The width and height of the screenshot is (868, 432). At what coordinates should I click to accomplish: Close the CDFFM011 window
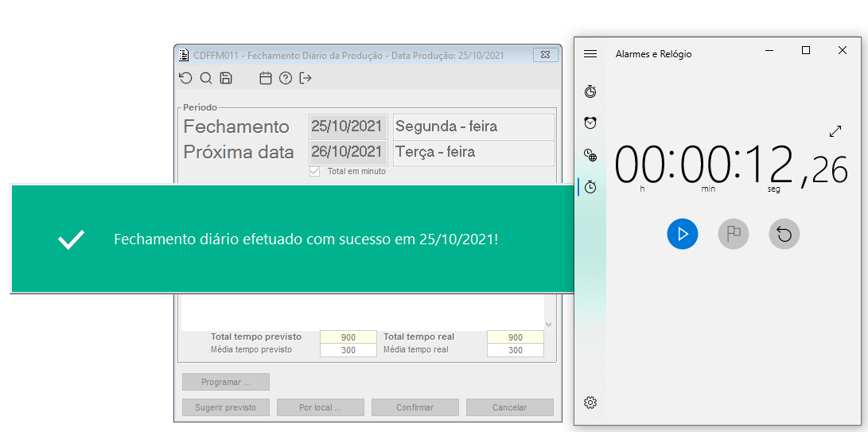(x=546, y=55)
